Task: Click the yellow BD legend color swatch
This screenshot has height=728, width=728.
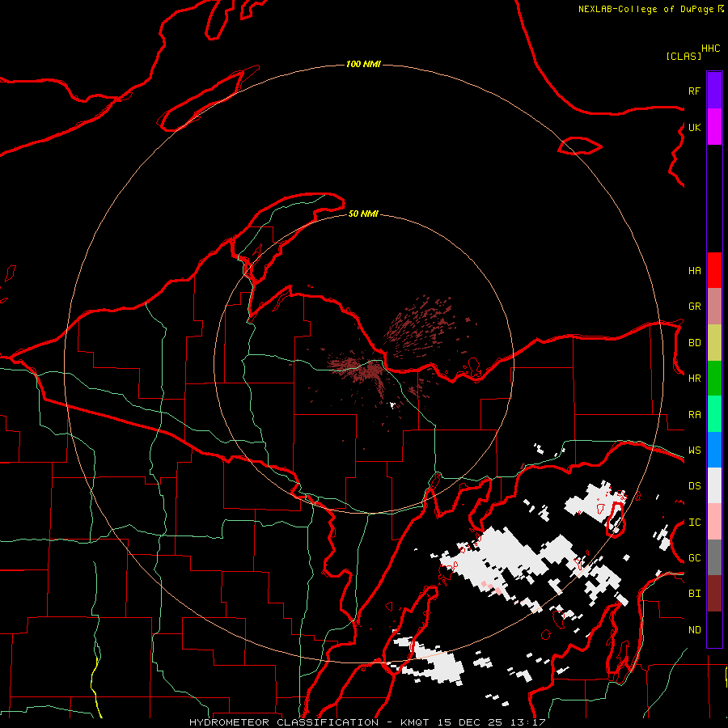Action: [714, 343]
